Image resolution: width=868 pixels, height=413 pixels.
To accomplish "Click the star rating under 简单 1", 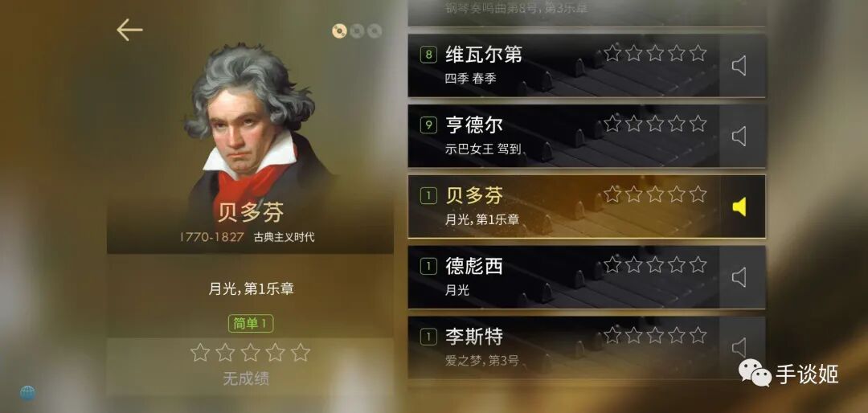I will tap(250, 352).
